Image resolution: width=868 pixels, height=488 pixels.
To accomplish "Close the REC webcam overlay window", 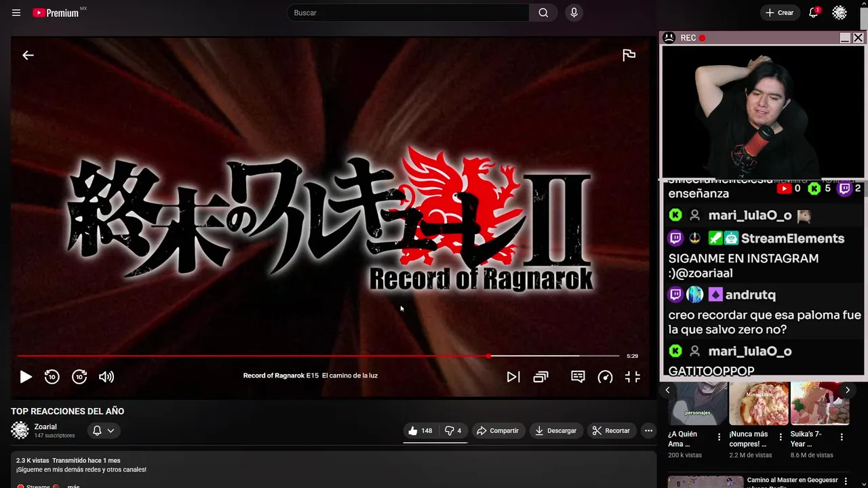I will click(x=858, y=38).
